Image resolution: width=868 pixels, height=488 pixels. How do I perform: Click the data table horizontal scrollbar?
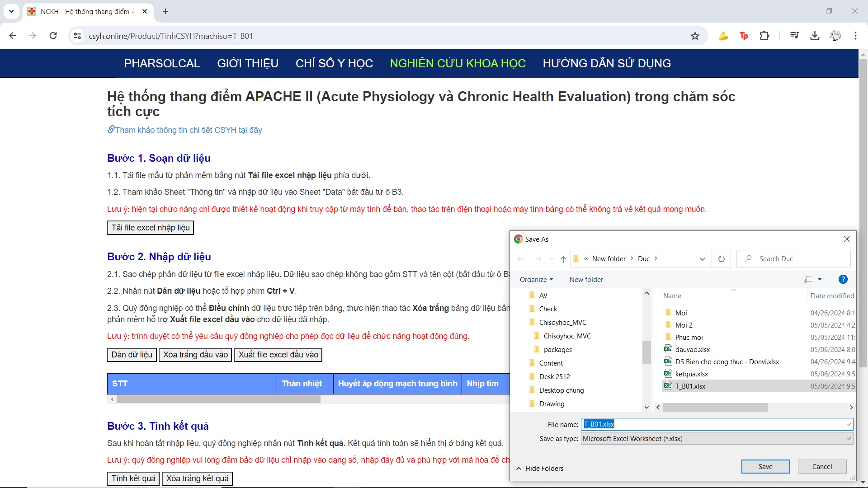point(218,399)
